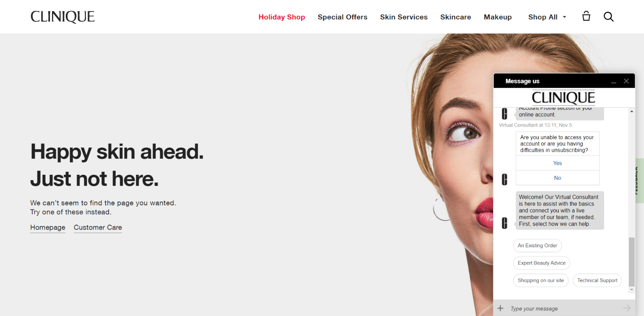Answer No in the chat prompt

click(558, 178)
